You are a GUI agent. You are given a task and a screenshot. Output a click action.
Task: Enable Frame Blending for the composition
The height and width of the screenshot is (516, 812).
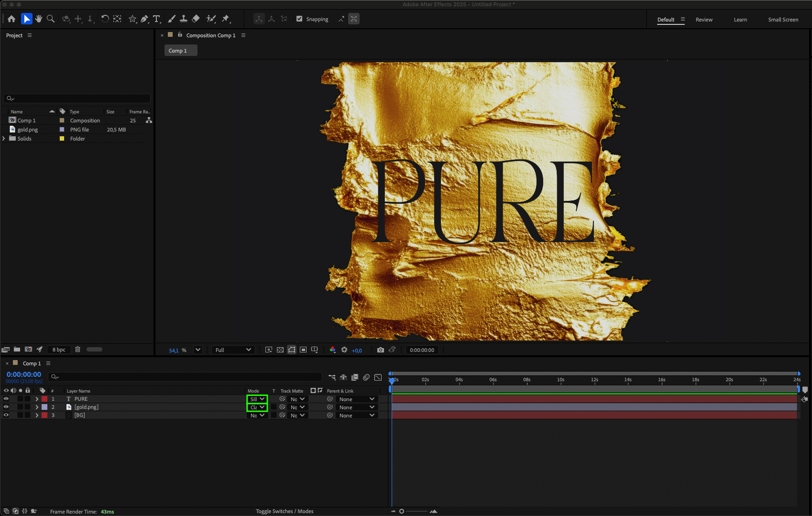(x=355, y=377)
